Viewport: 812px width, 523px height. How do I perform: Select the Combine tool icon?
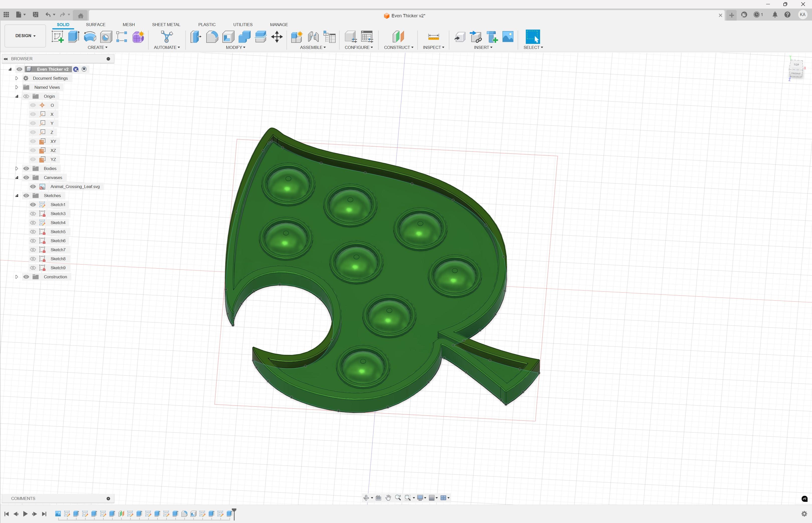click(x=244, y=37)
